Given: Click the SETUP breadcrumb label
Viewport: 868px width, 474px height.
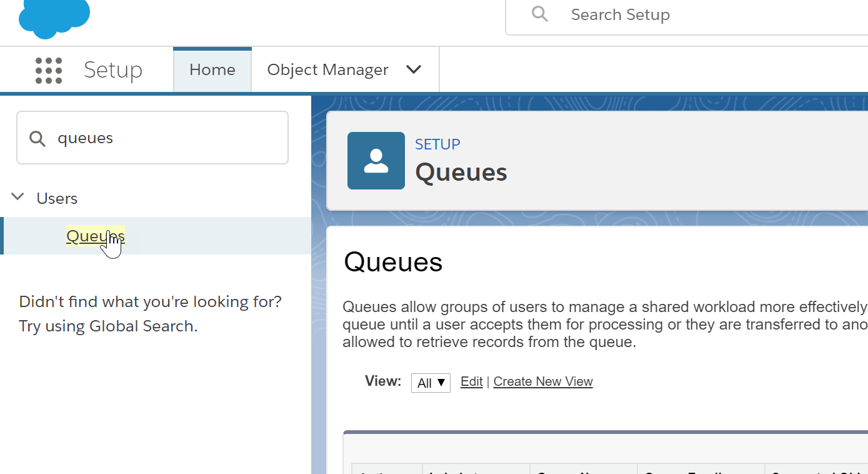Looking at the screenshot, I should (437, 144).
